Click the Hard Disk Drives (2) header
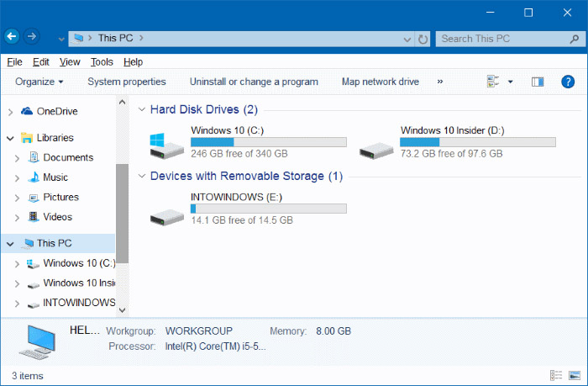The image size is (588, 386). coord(203,109)
